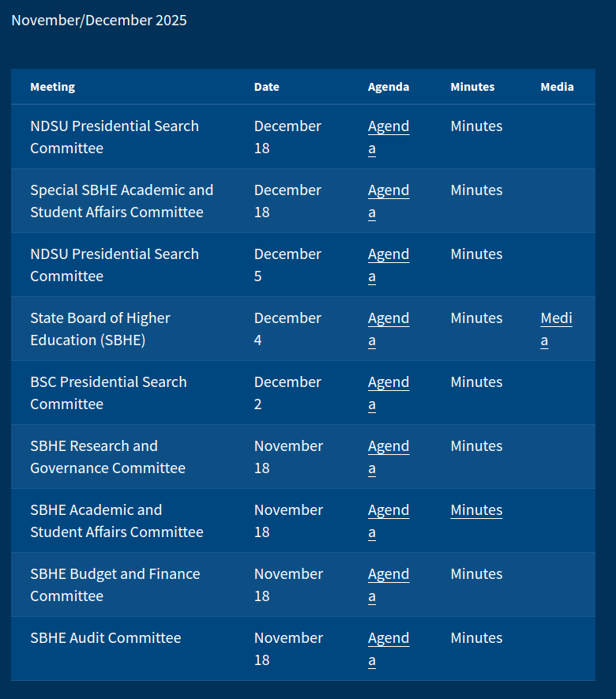616x699 pixels.
Task: Click the November/December 2025 heading
Action: click(x=99, y=21)
